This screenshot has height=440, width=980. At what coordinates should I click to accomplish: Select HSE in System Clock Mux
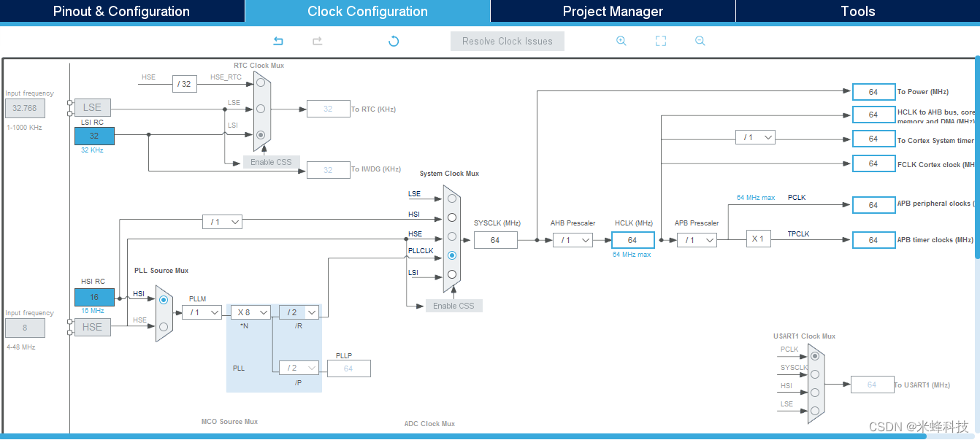click(x=452, y=236)
